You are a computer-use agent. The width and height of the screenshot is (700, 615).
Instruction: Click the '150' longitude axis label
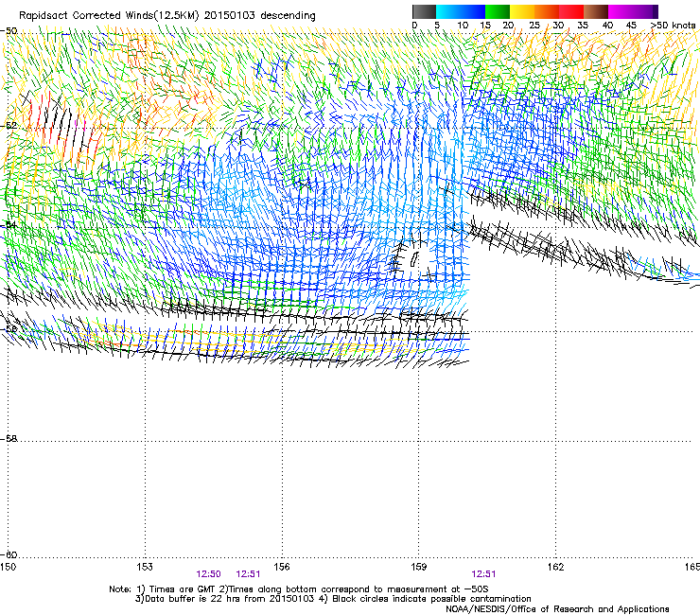[8, 567]
